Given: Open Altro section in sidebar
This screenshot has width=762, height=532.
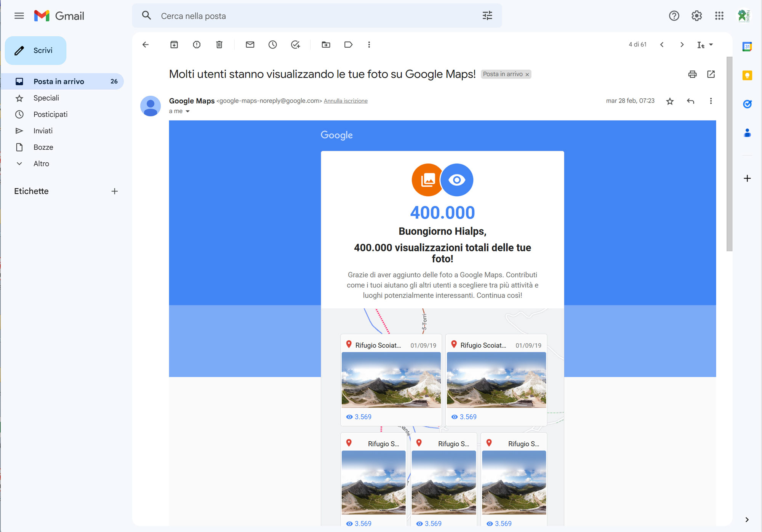Looking at the screenshot, I should point(41,163).
